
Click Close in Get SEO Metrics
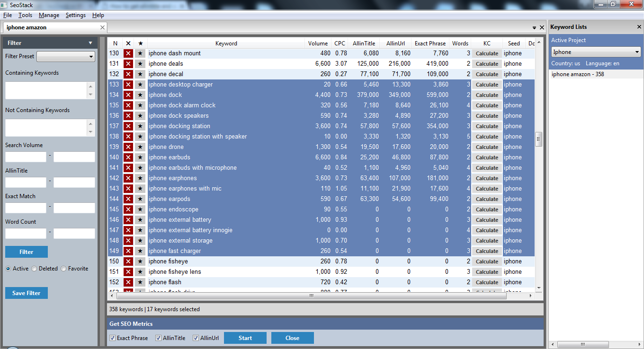(x=292, y=338)
